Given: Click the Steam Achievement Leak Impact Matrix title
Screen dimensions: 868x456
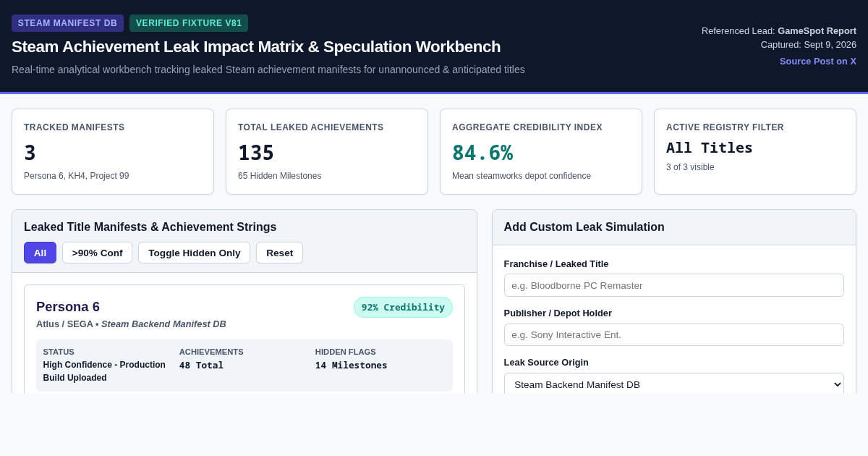Looking at the screenshot, I should click(256, 47).
